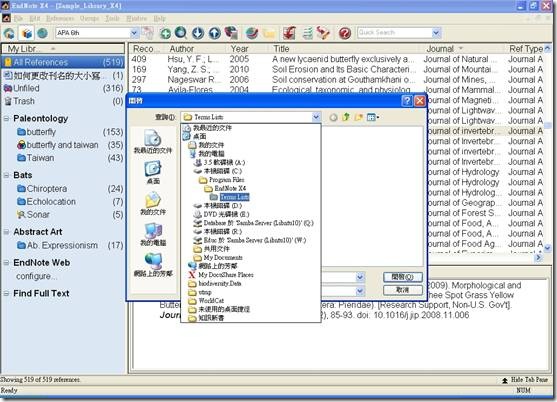Open the Tools menu
Viewport: 557px width, 402px height.
click(x=112, y=18)
